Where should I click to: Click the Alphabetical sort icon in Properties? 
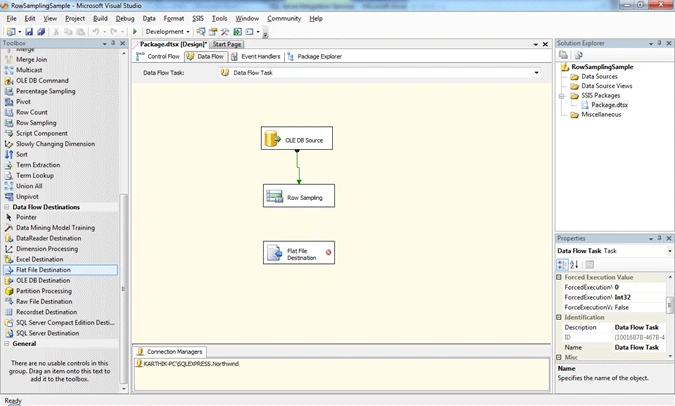click(574, 264)
